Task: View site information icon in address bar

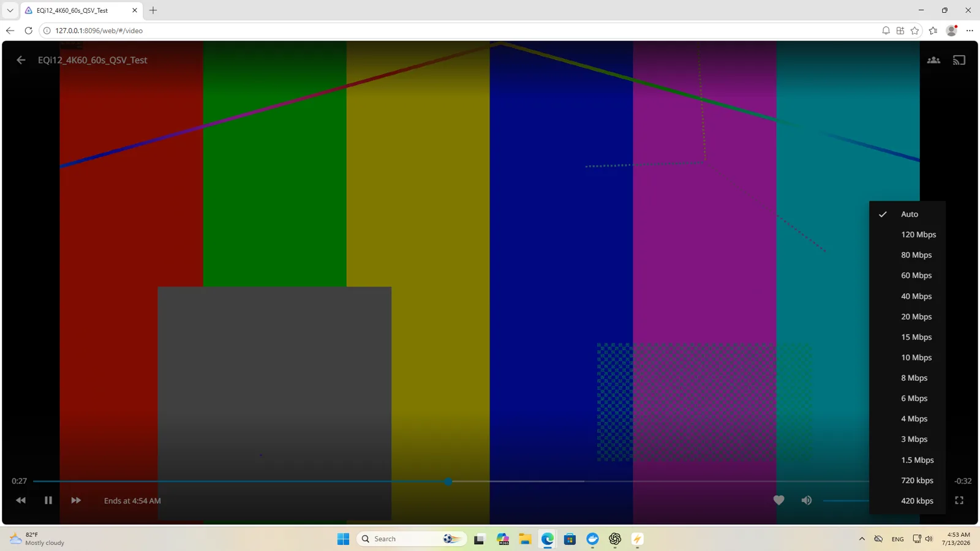Action: (47, 31)
